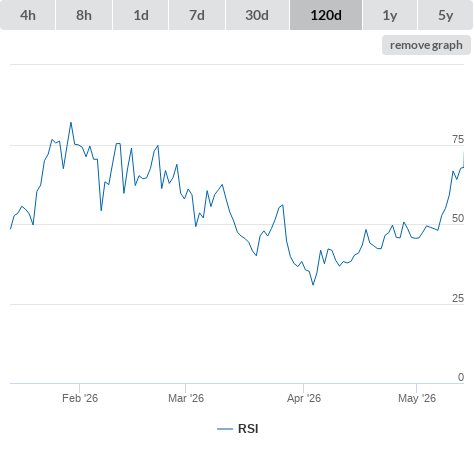The height and width of the screenshot is (455, 474).
Task: Open the 5y time range view
Action: pyautogui.click(x=445, y=15)
